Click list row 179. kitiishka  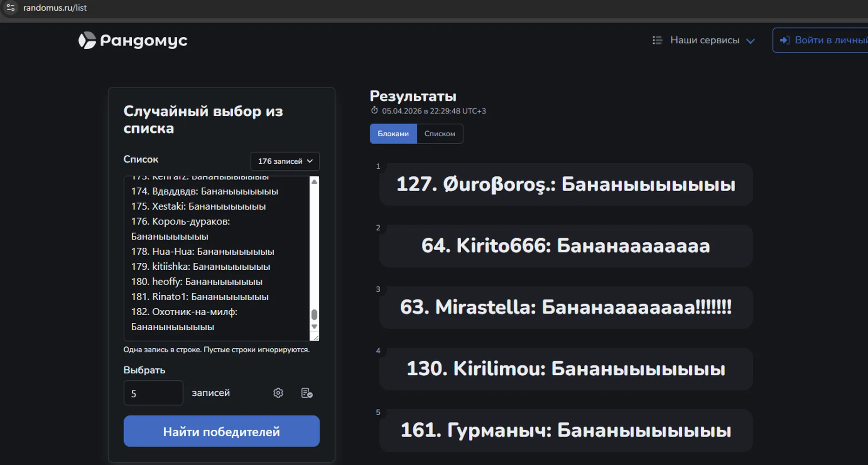pos(201,266)
